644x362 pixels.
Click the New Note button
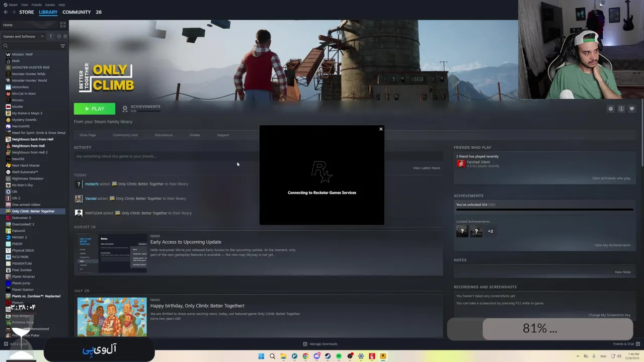click(622, 272)
